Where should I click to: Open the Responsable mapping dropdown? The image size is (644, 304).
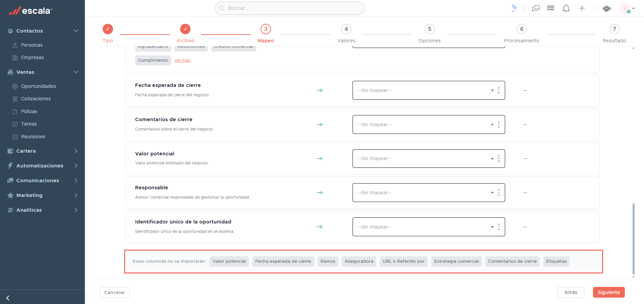(429, 193)
